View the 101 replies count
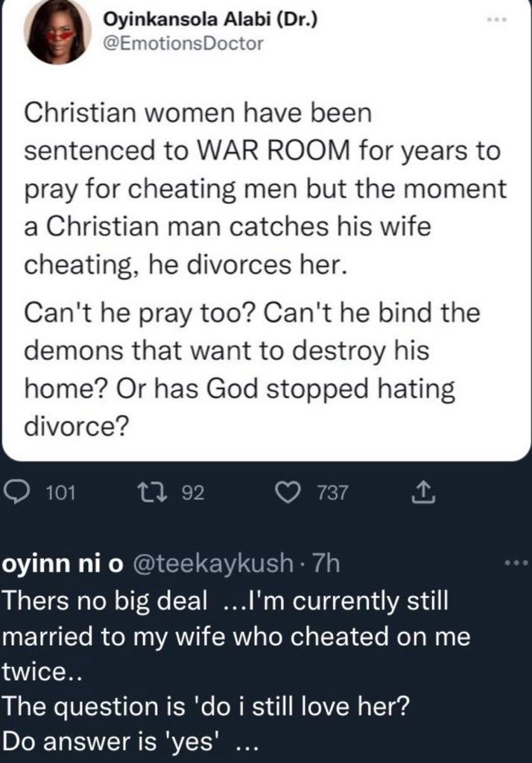Screen dimensions: 532x763 click(60, 493)
